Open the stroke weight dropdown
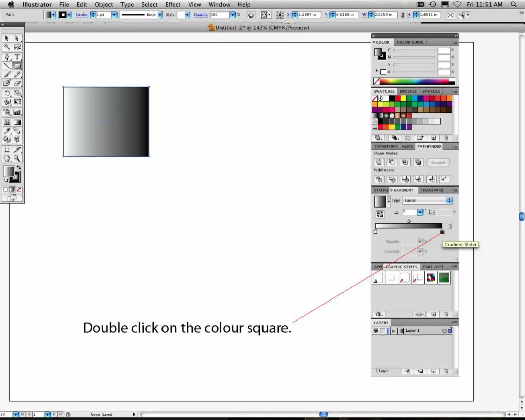The height and width of the screenshot is (420, 525). (x=114, y=15)
